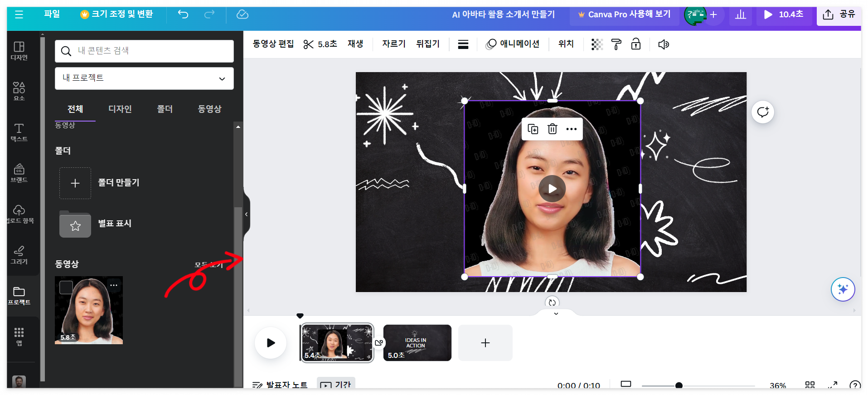Open the 텍스트 text panel

point(19,132)
